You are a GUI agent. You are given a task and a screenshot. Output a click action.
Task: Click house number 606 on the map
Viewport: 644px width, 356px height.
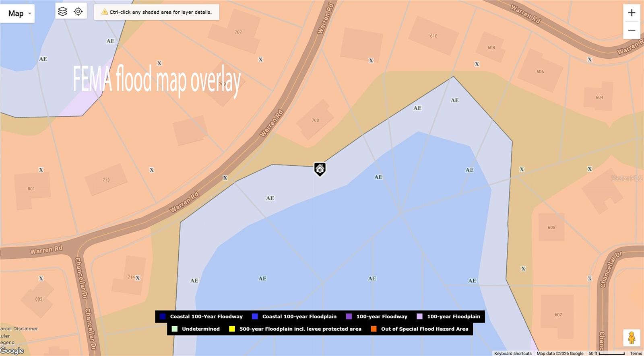coord(540,72)
